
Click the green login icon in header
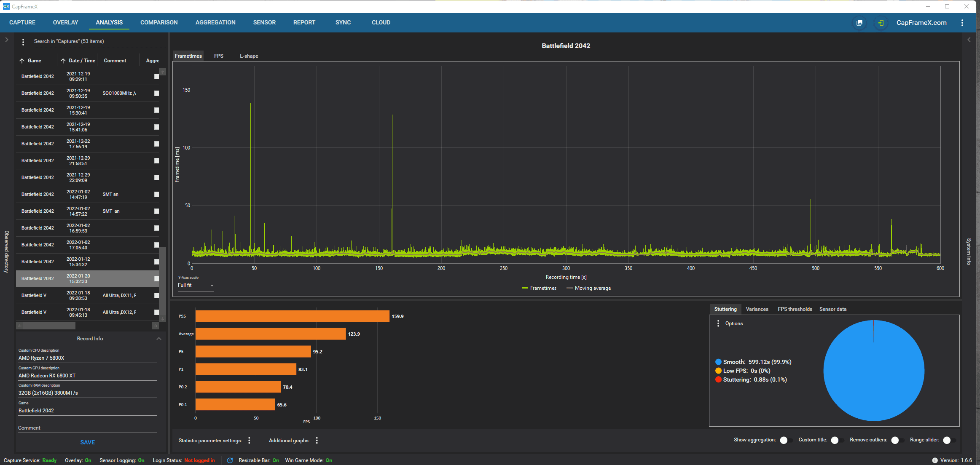click(881, 23)
